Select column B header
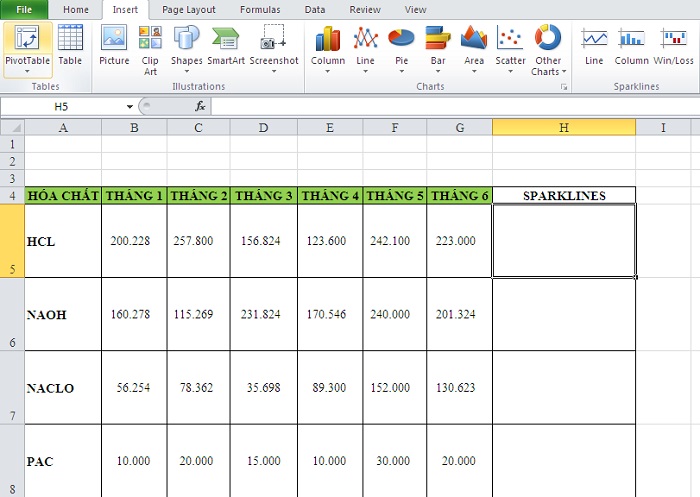The height and width of the screenshot is (497, 700). pos(134,128)
